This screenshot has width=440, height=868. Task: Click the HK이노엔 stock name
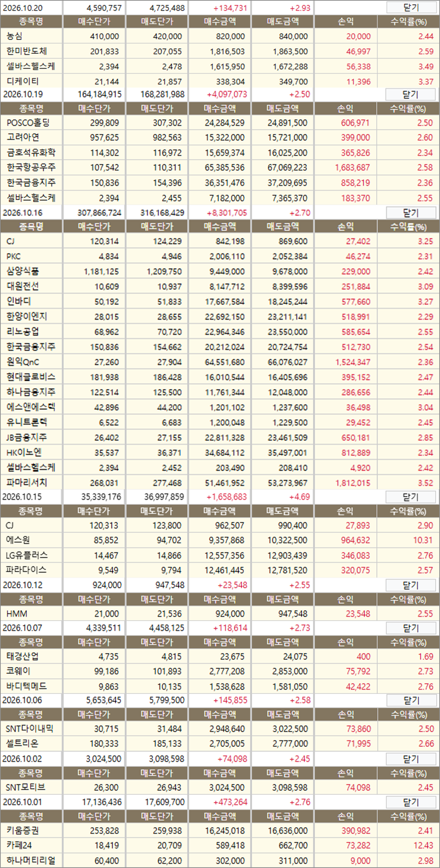[24, 452]
